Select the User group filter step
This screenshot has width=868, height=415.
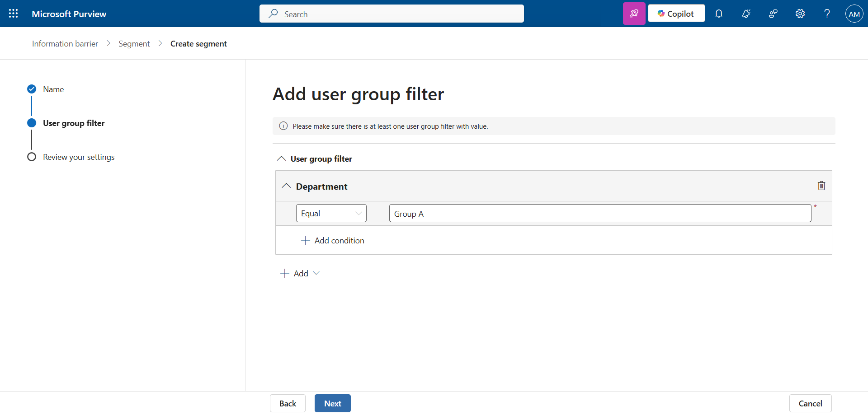tap(74, 123)
